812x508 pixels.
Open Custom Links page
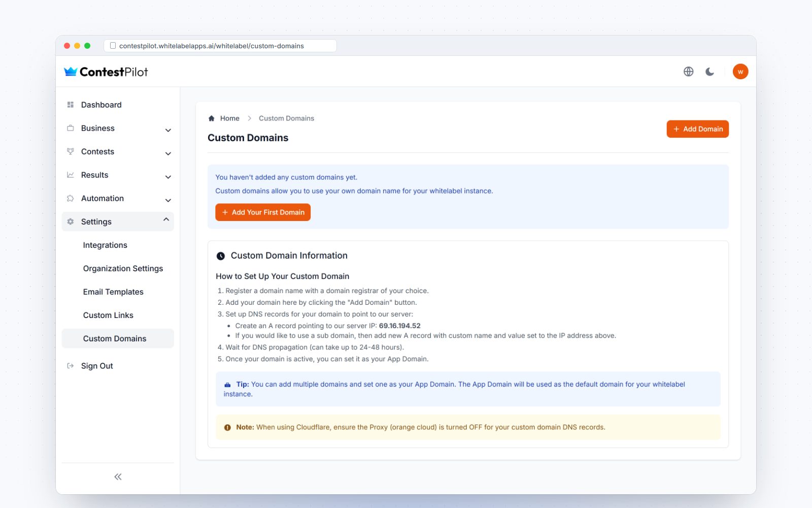118,315
